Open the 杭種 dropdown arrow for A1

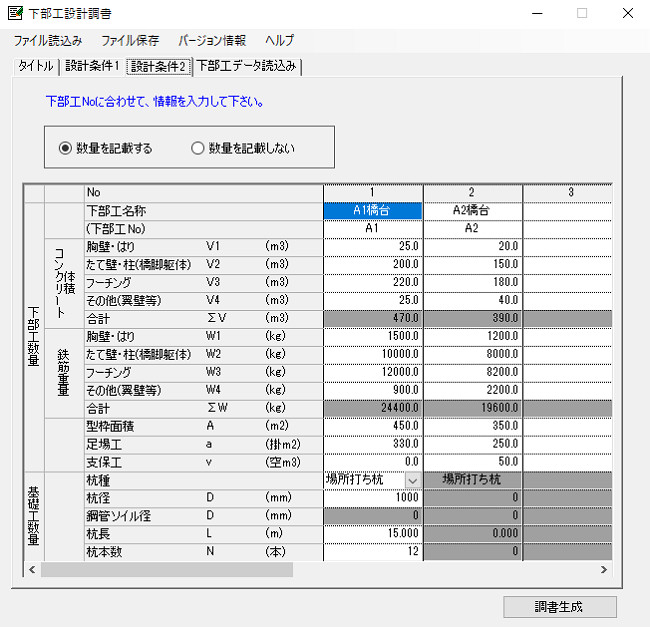(412, 480)
